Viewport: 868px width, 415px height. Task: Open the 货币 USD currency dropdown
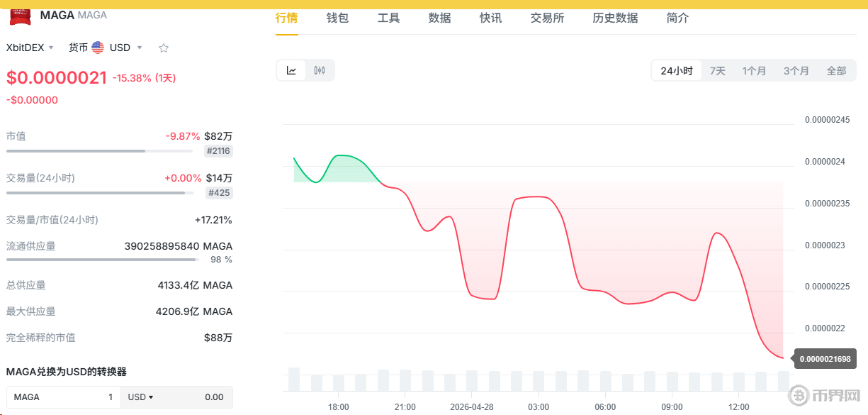[106, 48]
